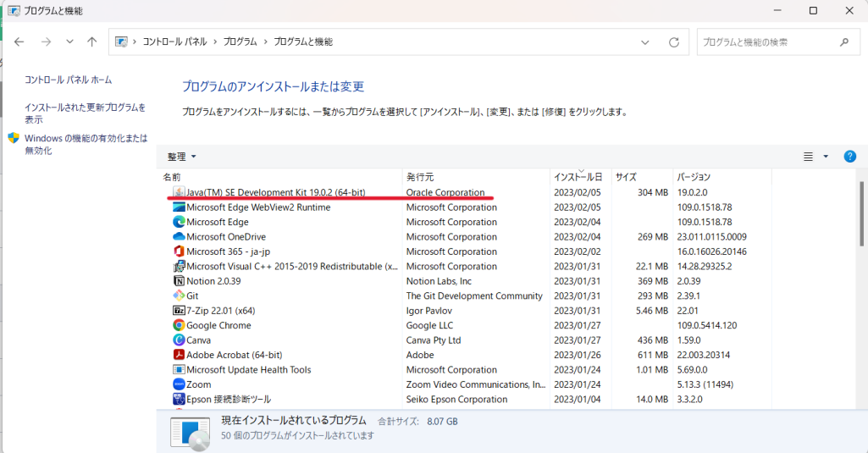Sort by インストール日 column header
The height and width of the screenshot is (453, 868).
580,177
